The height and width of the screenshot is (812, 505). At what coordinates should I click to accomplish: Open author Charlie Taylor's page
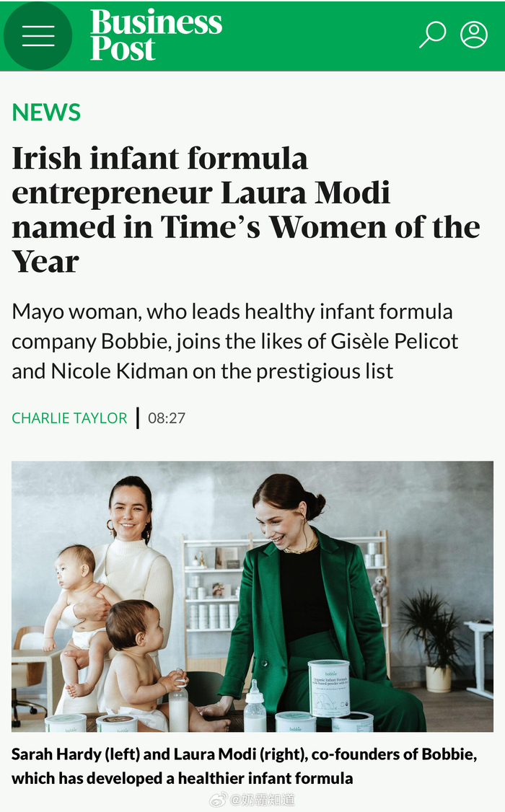tap(69, 418)
